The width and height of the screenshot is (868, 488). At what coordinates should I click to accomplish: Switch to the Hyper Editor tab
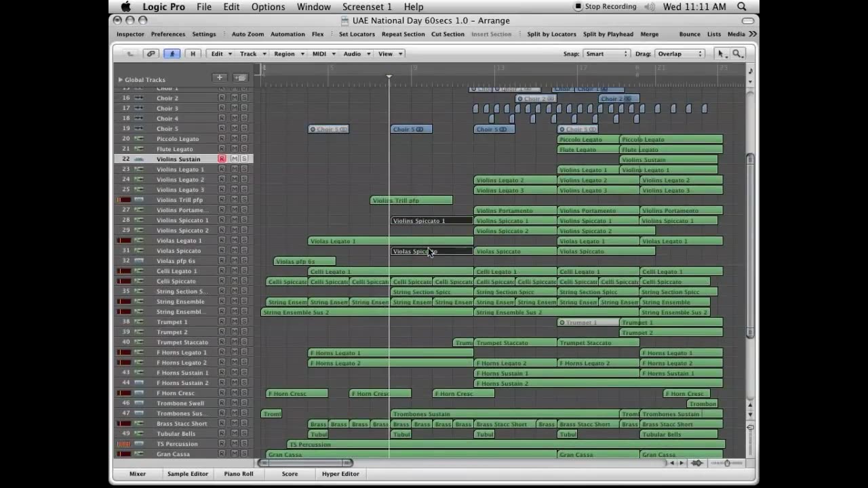pos(340,474)
